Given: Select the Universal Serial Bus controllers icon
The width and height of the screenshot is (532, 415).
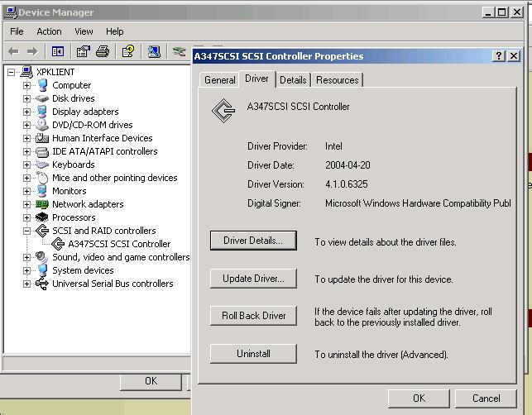Looking at the screenshot, I should click(42, 284).
